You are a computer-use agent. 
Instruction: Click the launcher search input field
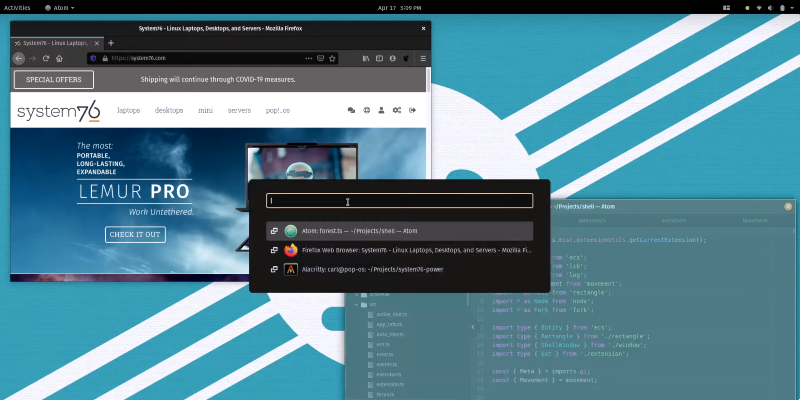399,201
